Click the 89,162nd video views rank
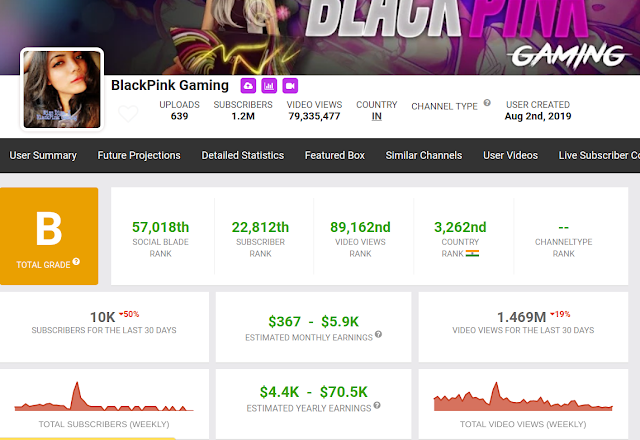 click(360, 227)
